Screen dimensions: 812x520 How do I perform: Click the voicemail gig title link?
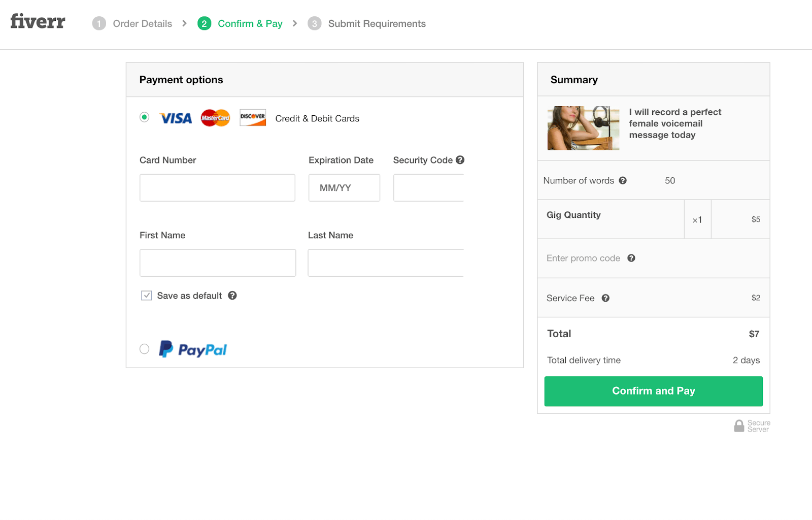[x=675, y=123]
